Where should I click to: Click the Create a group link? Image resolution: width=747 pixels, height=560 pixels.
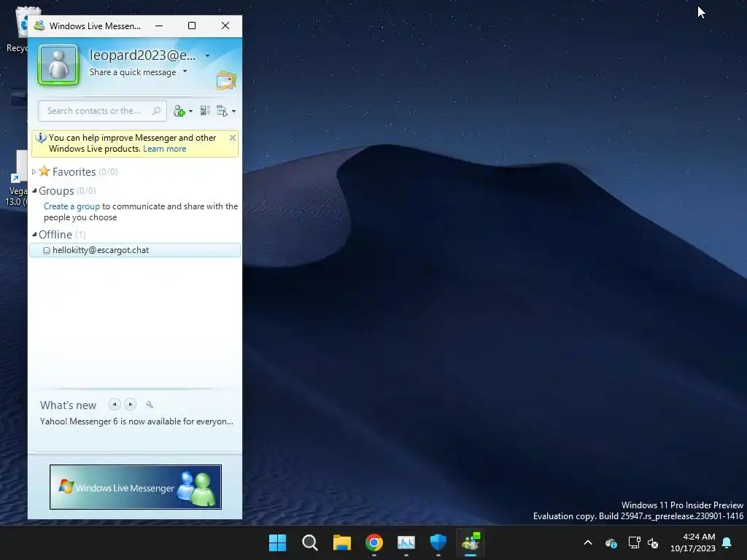tap(72, 206)
